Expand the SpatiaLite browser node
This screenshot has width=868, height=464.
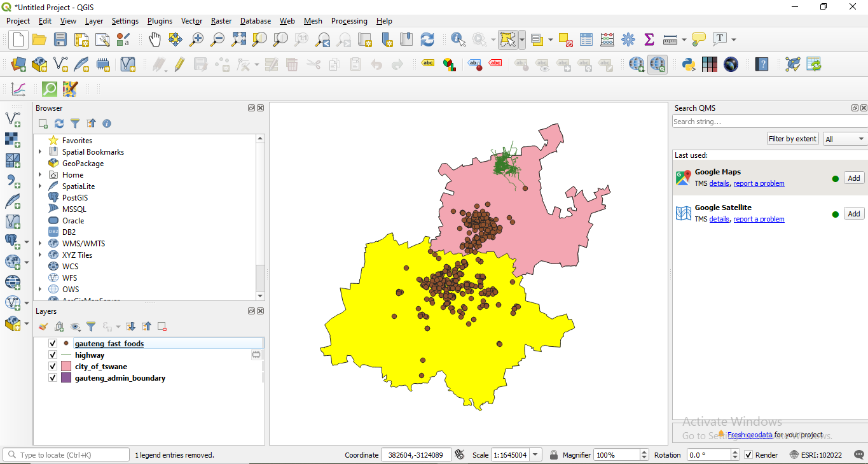tap(40, 186)
